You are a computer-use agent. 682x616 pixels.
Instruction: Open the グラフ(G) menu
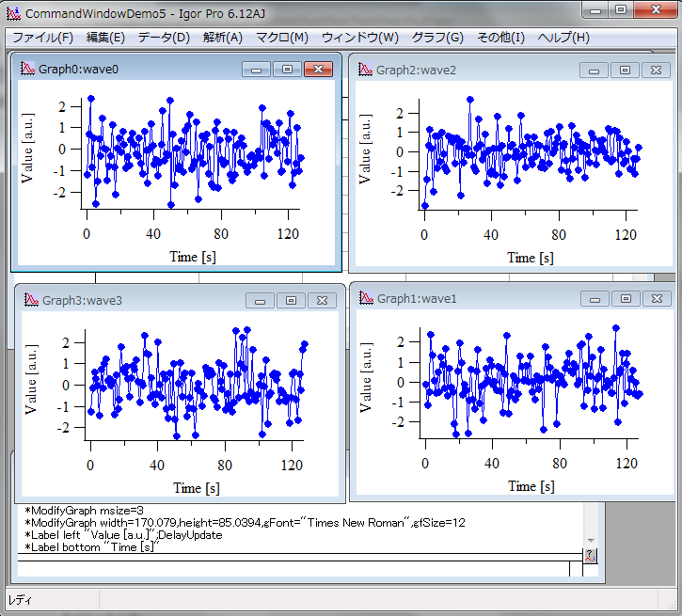[x=437, y=38]
